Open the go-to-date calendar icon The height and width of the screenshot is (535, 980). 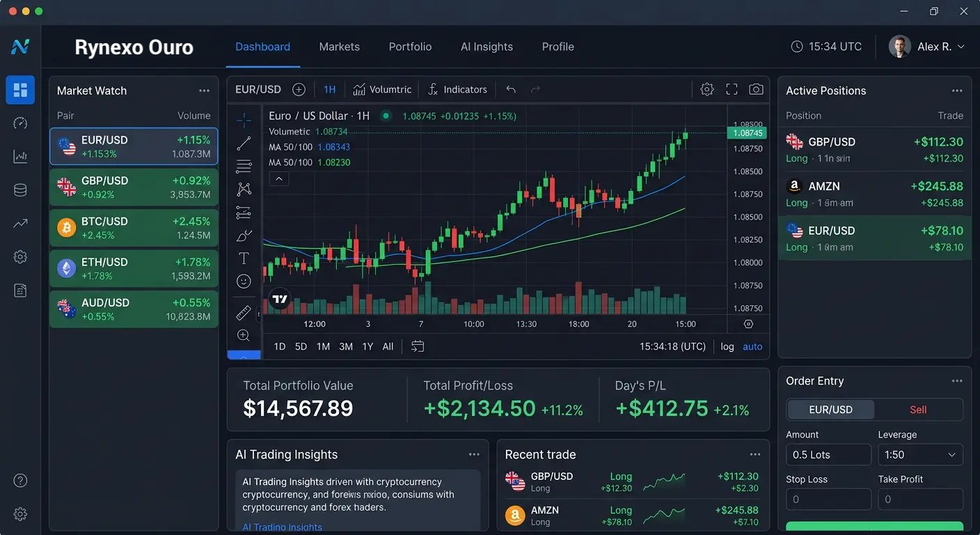418,346
